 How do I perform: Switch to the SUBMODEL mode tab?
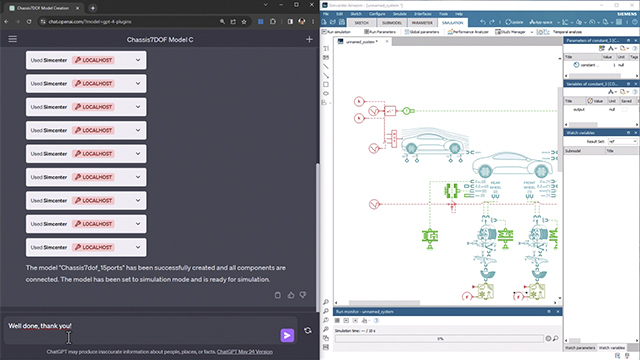point(391,23)
